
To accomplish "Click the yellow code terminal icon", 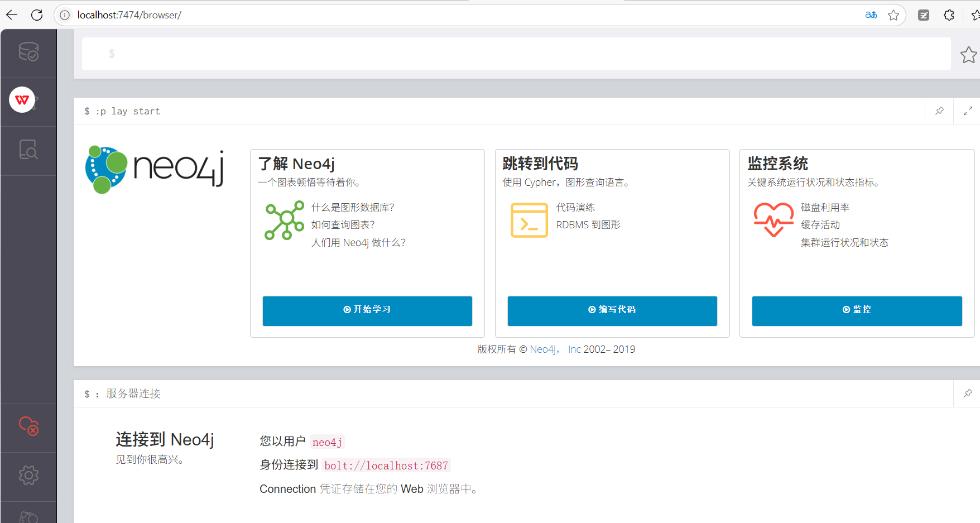I will 529,220.
